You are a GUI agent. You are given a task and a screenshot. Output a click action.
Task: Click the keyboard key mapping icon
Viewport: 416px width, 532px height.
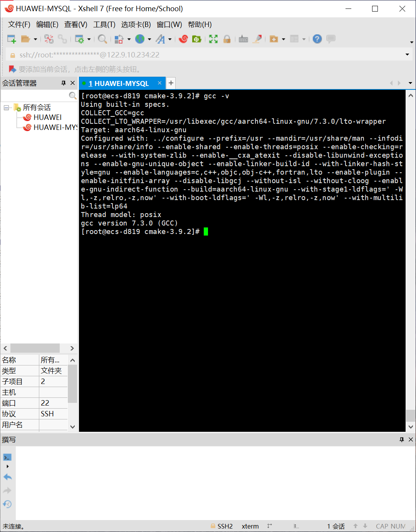coord(243,39)
